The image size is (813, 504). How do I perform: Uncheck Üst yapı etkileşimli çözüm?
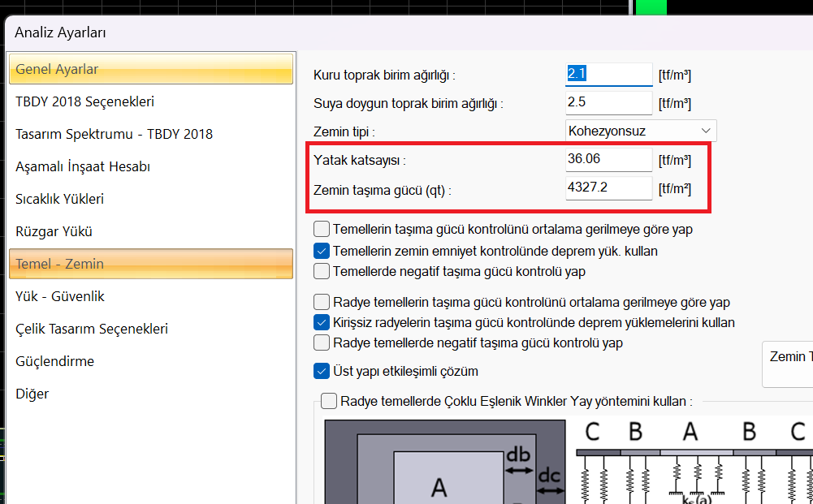tap(322, 372)
